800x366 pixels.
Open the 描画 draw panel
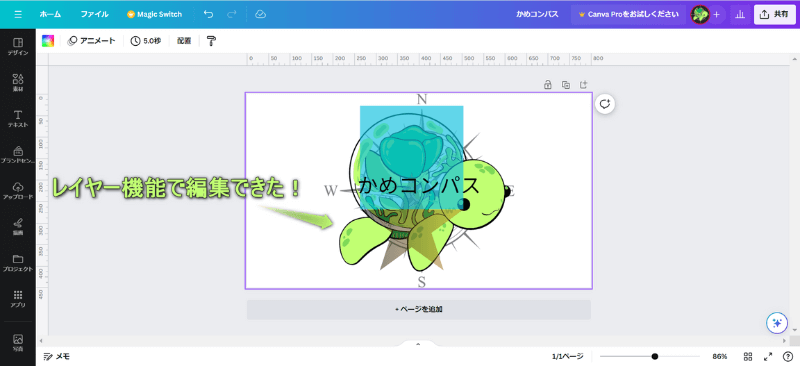18,226
